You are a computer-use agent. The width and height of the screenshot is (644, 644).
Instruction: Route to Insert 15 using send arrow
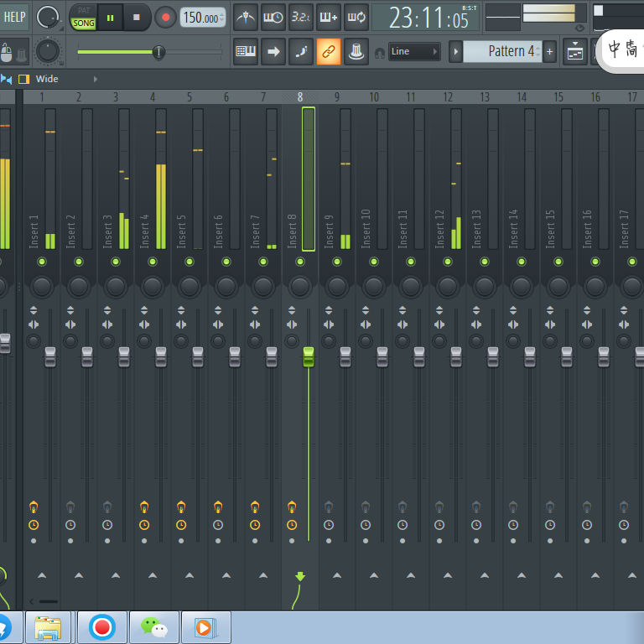[558, 575]
